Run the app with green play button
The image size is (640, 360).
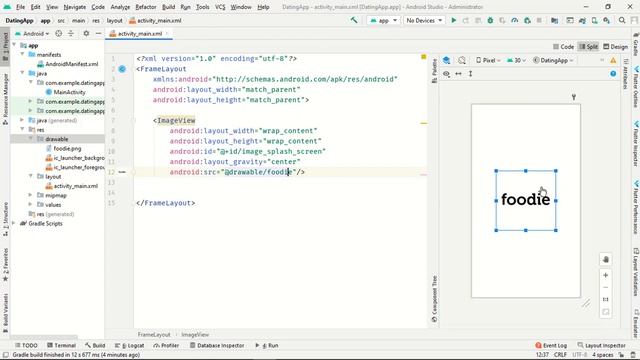tap(453, 20)
